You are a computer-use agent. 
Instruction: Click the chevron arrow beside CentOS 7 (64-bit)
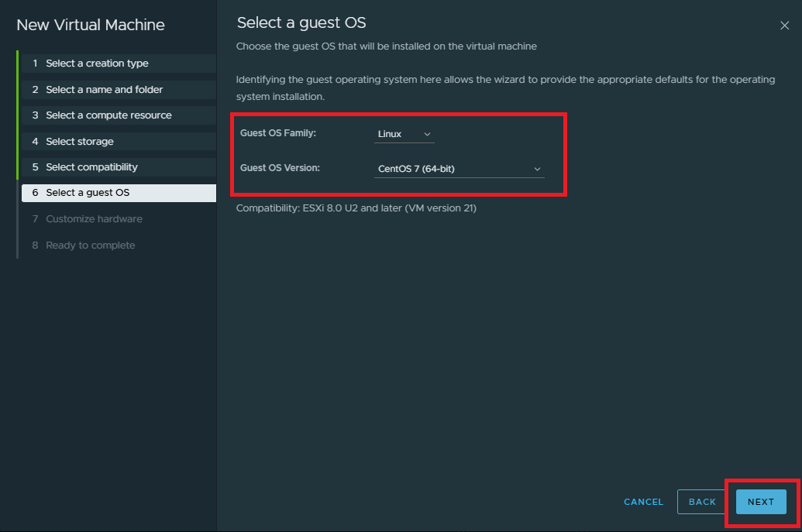(537, 169)
